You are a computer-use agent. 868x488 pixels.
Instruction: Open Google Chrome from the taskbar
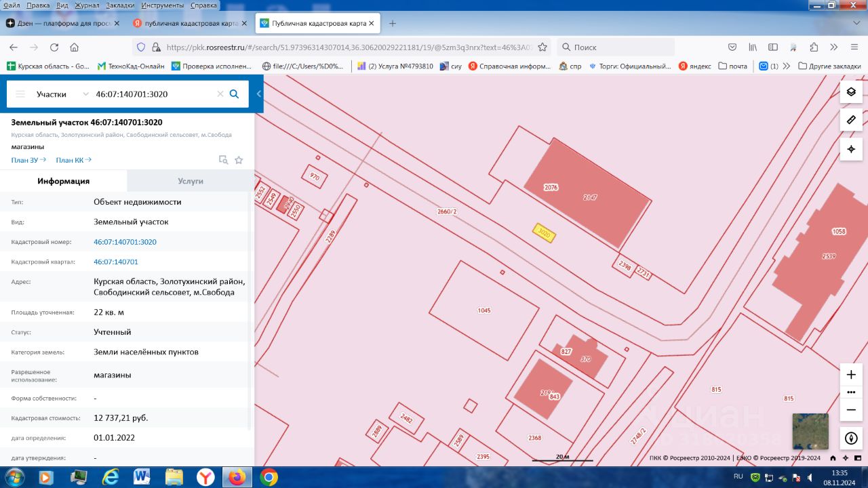tap(269, 476)
